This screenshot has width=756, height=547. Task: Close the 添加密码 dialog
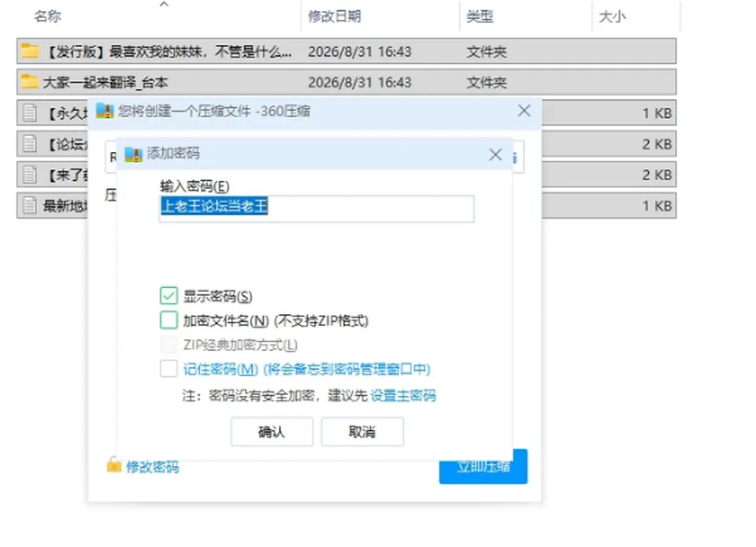[x=495, y=155]
